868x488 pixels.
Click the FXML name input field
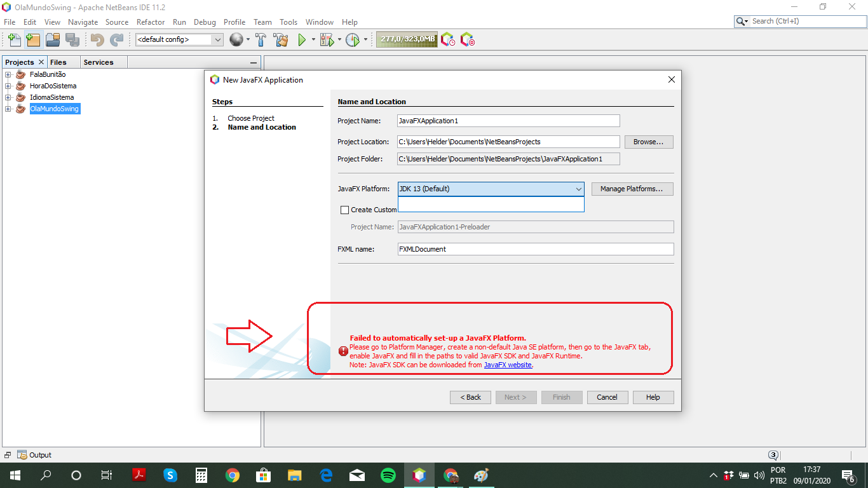coord(536,249)
